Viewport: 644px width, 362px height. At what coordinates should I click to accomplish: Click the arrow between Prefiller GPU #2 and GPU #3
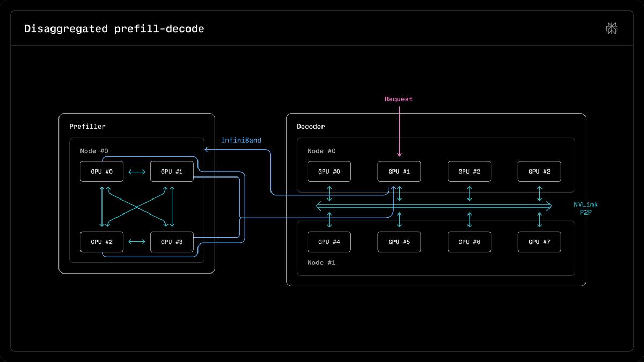(x=137, y=242)
